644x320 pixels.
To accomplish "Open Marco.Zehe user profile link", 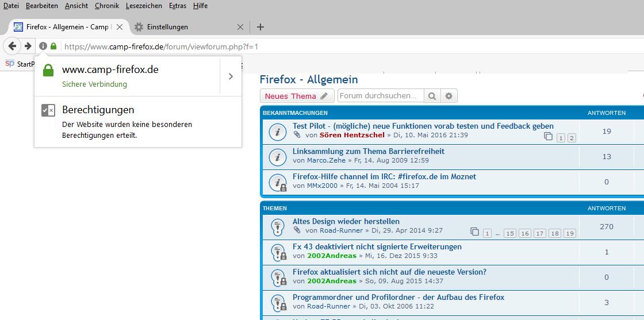I will (x=326, y=160).
